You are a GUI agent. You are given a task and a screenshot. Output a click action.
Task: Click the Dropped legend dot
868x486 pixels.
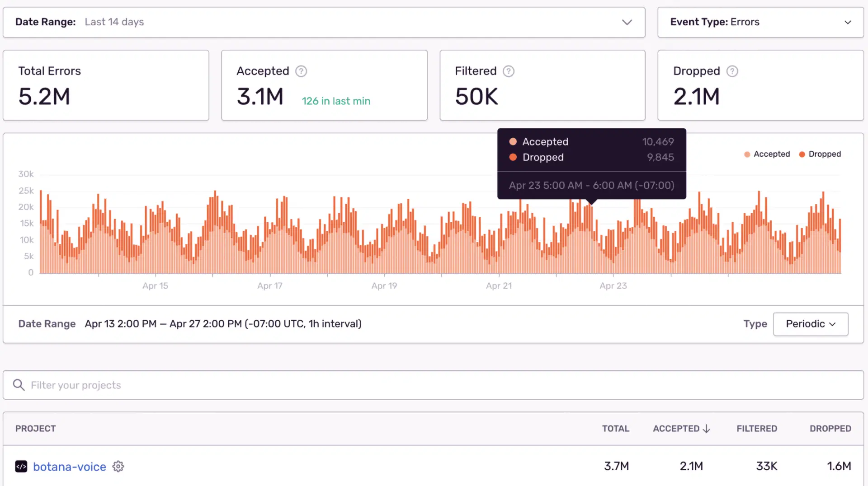[802, 154]
